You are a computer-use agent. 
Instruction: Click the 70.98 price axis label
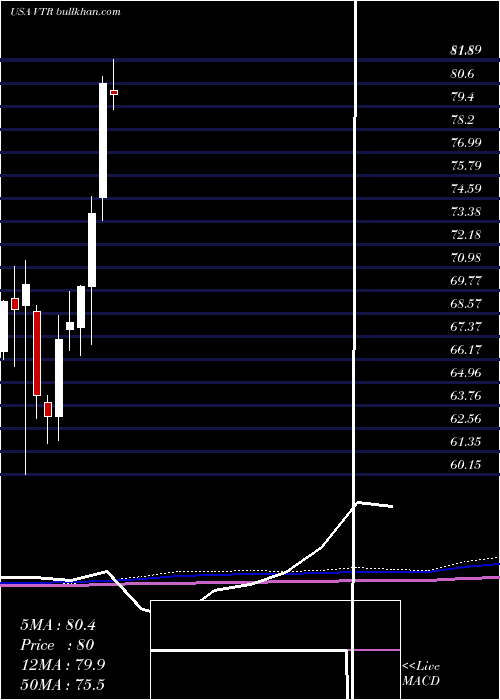click(466, 258)
